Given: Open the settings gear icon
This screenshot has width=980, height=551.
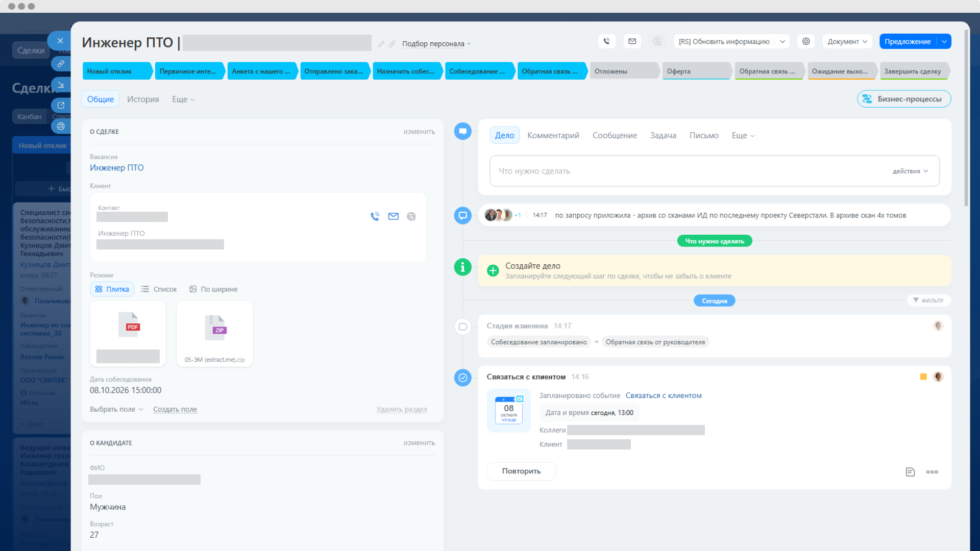Looking at the screenshot, I should point(806,41).
